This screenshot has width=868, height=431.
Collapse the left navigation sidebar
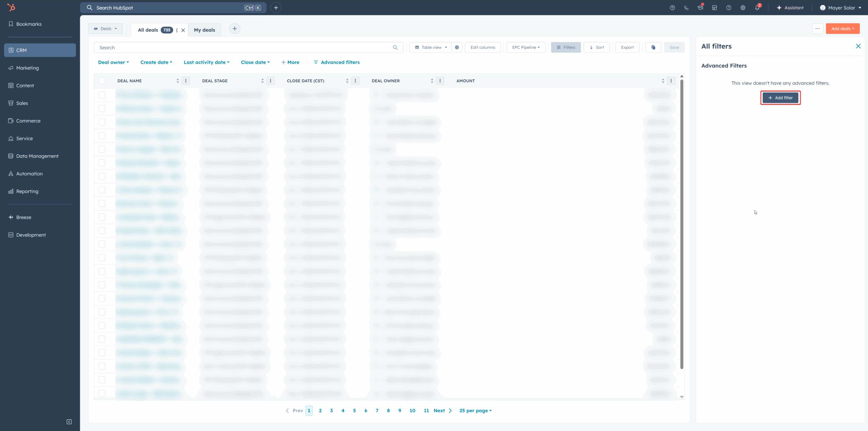click(x=69, y=422)
